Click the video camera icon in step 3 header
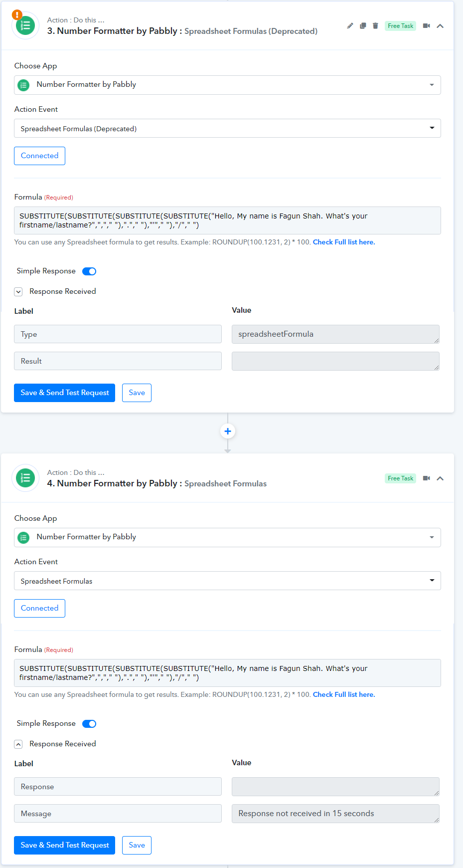The width and height of the screenshot is (463, 868). click(427, 26)
